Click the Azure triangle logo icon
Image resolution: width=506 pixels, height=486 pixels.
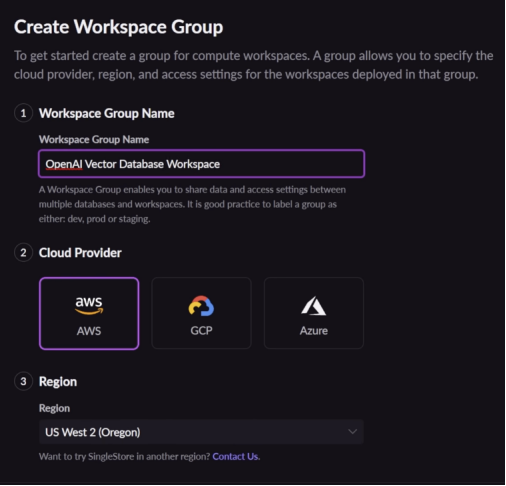pos(313,306)
